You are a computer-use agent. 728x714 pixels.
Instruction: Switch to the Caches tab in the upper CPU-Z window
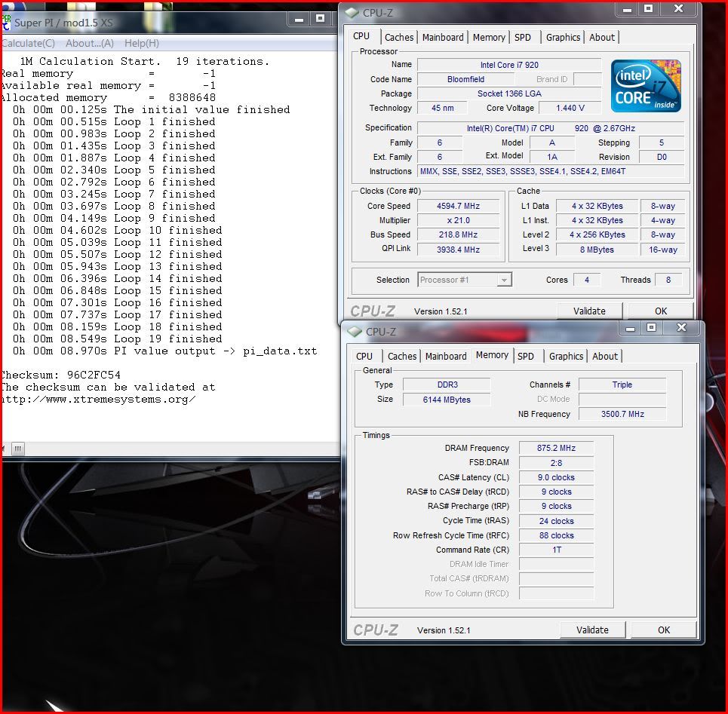click(x=399, y=37)
